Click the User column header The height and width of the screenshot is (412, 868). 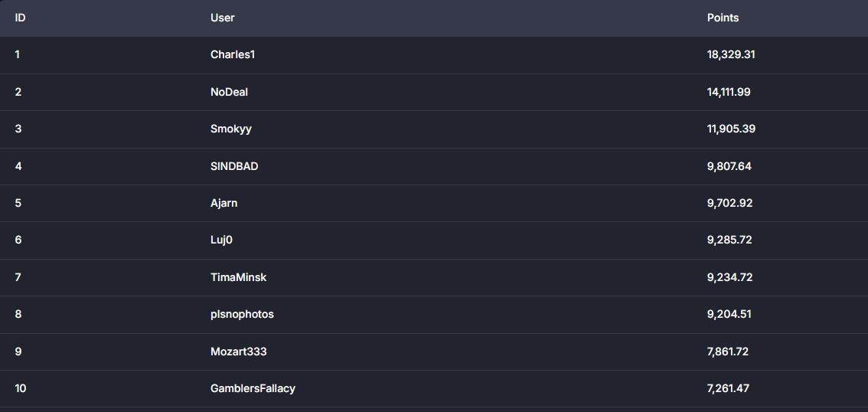point(223,18)
